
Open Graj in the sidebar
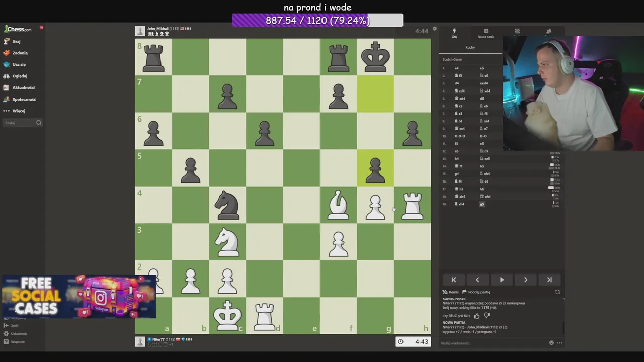click(12, 41)
